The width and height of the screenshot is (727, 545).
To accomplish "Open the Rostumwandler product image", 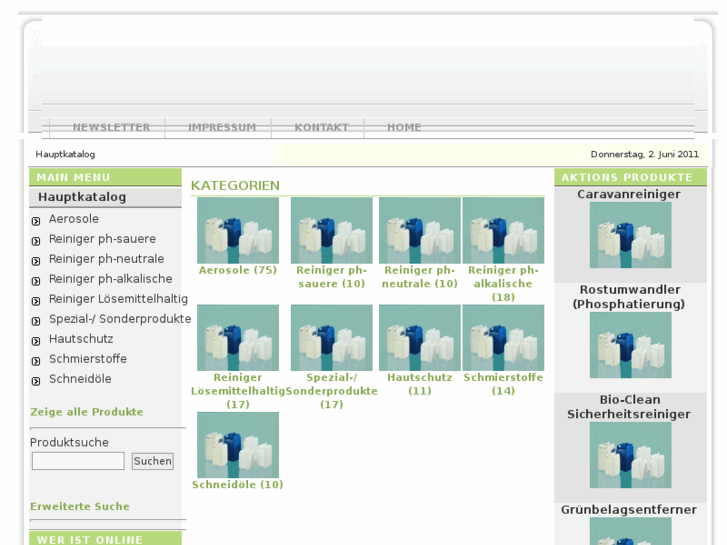I will 630,345.
